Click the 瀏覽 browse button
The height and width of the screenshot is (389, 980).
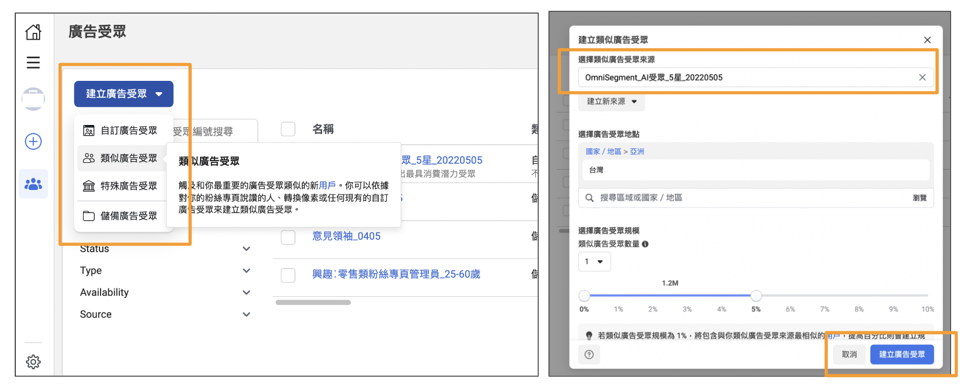click(920, 198)
